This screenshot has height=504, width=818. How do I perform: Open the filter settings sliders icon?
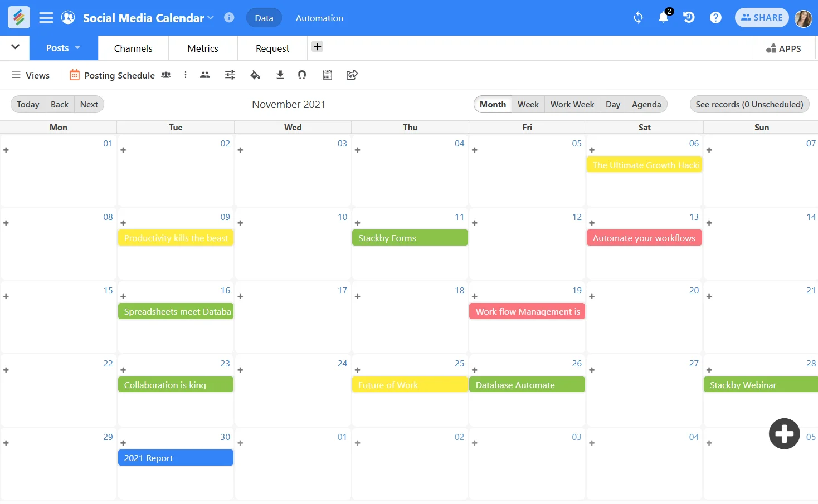[x=230, y=75]
